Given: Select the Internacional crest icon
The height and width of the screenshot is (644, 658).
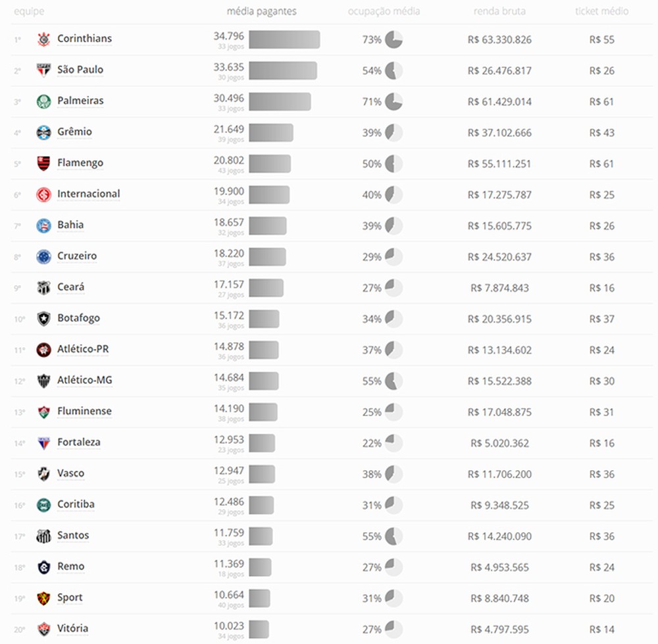Looking at the screenshot, I should (x=43, y=195).
